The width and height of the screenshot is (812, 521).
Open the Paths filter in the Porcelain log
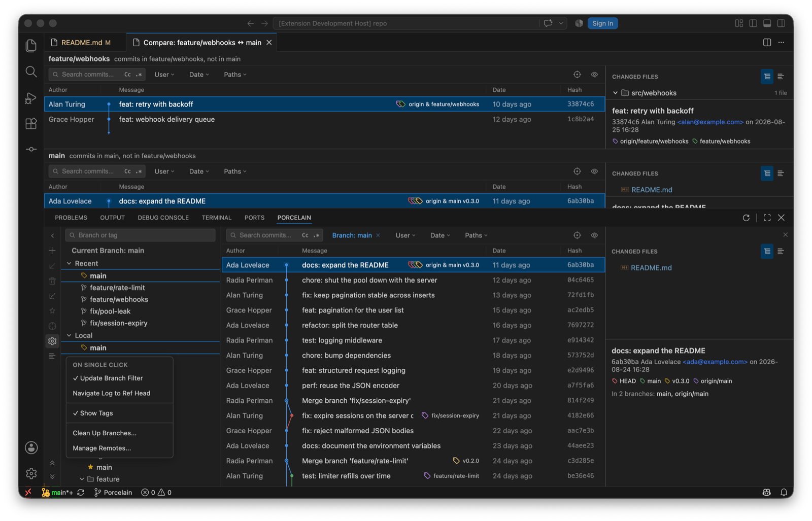pyautogui.click(x=476, y=235)
